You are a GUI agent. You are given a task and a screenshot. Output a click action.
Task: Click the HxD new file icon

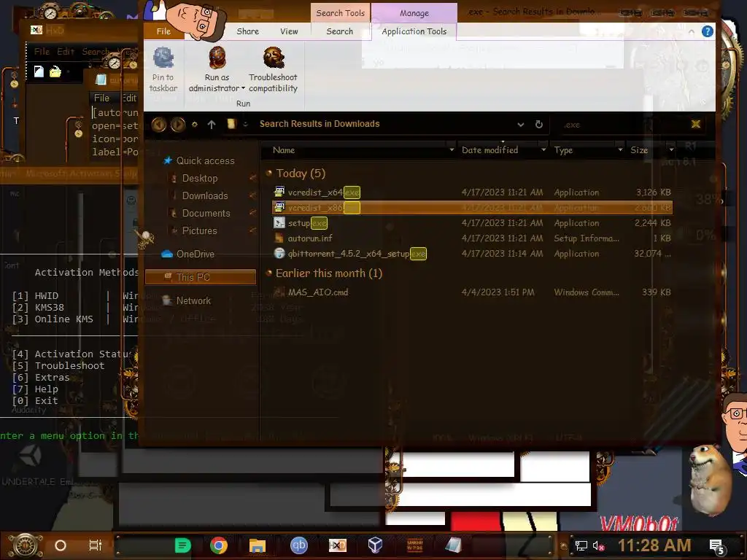39,71
